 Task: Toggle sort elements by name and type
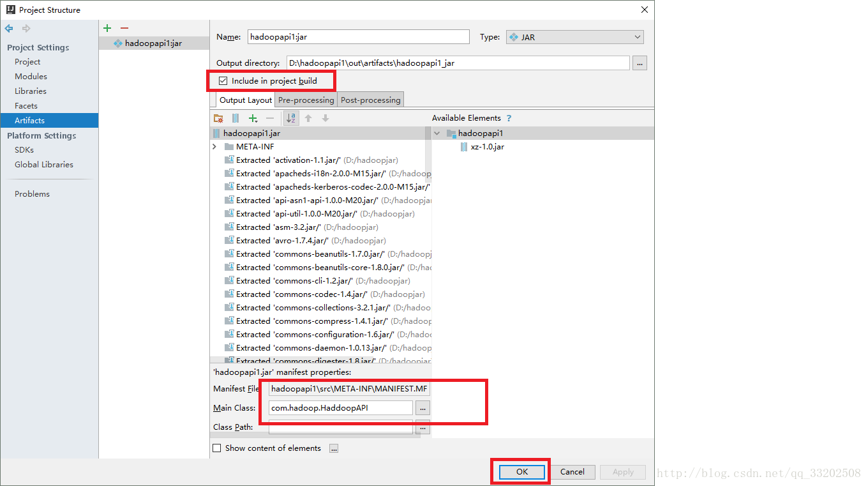point(291,118)
